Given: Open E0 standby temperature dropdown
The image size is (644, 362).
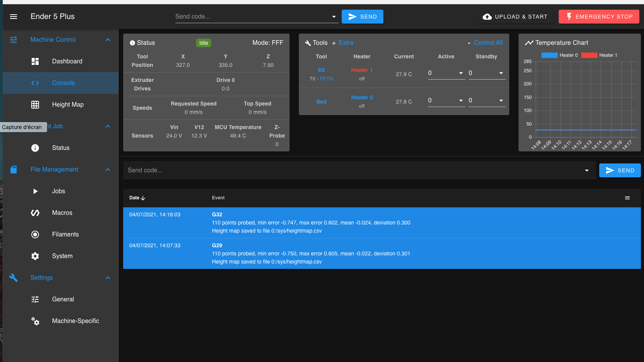Looking at the screenshot, I should point(501,73).
